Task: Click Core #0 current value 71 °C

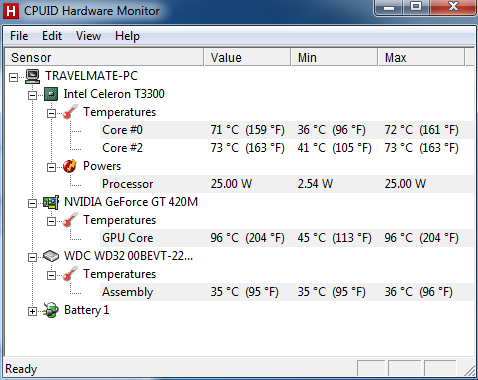Action: pyautogui.click(x=247, y=130)
